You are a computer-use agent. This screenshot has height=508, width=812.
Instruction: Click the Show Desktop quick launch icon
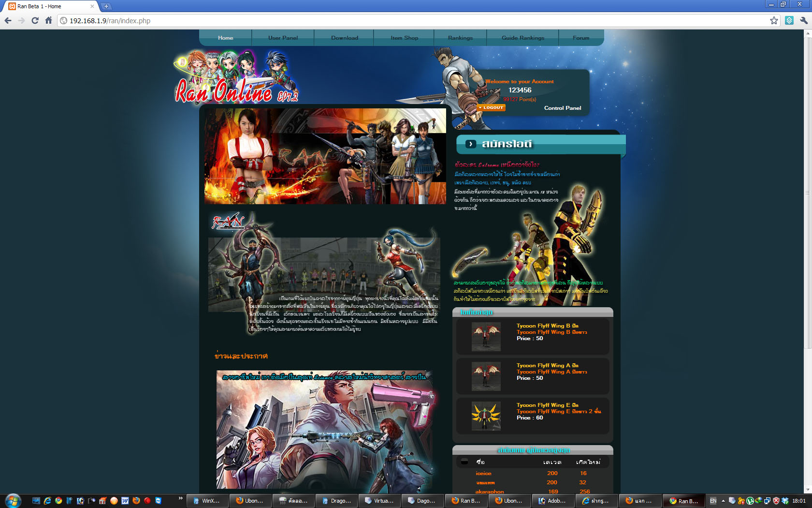click(36, 501)
